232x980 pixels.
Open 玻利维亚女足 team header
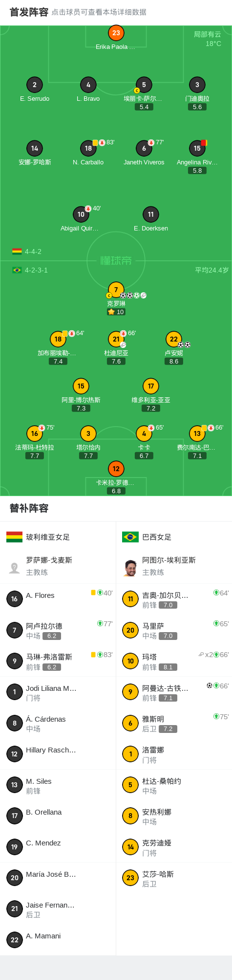[x=58, y=537]
